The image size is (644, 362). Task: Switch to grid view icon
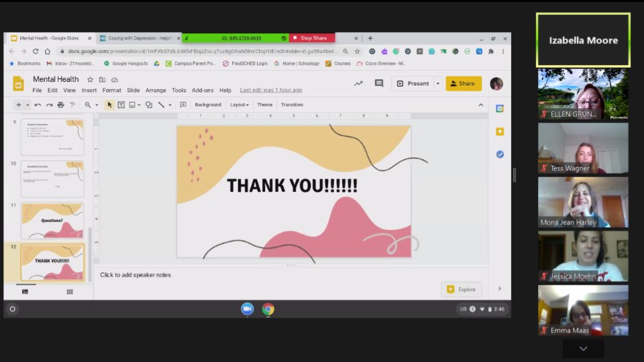click(70, 292)
